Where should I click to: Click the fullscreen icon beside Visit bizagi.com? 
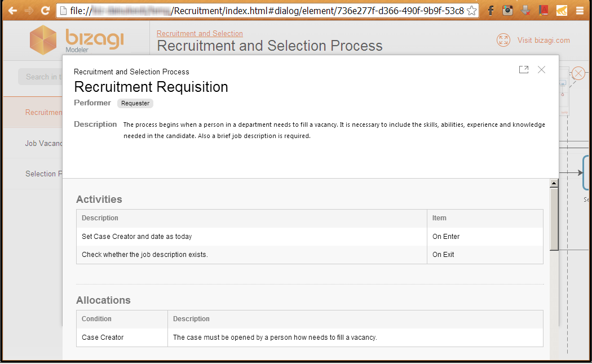pyautogui.click(x=503, y=40)
